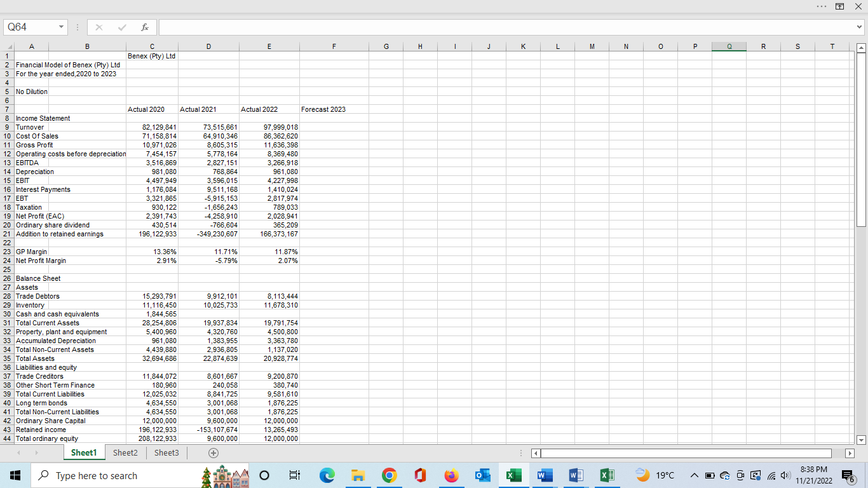The width and height of the screenshot is (868, 488).
Task: Click the ribbon display options icon
Action: point(839,6)
